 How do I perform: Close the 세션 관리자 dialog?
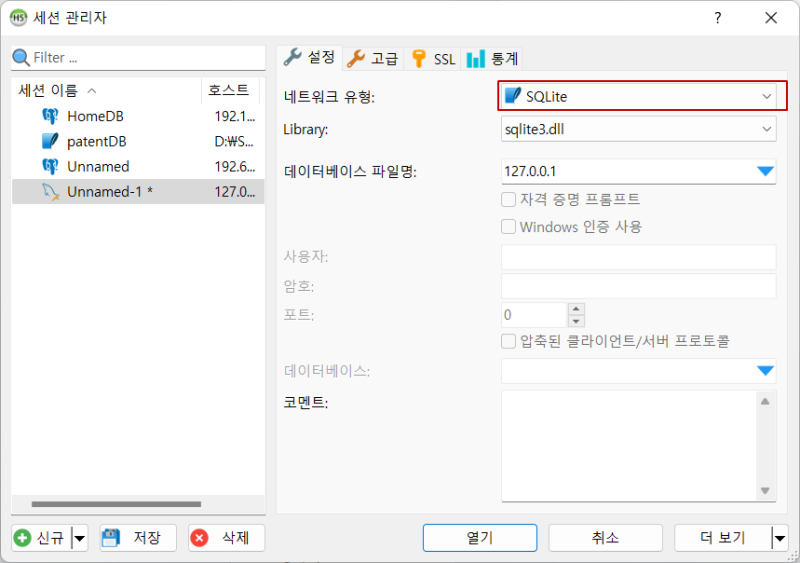[x=771, y=18]
